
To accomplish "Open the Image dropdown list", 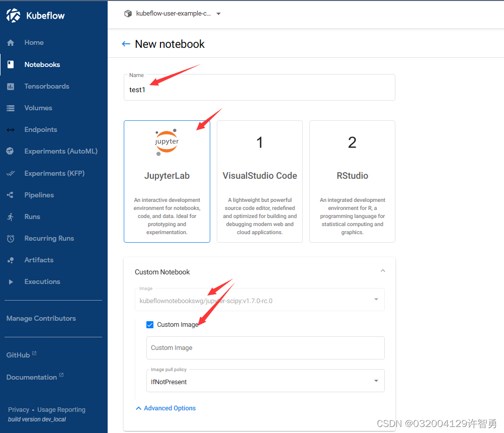I will [260, 300].
